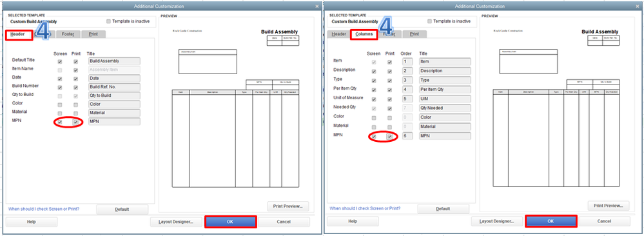Click Default button in Header-tab dialog

(122, 210)
